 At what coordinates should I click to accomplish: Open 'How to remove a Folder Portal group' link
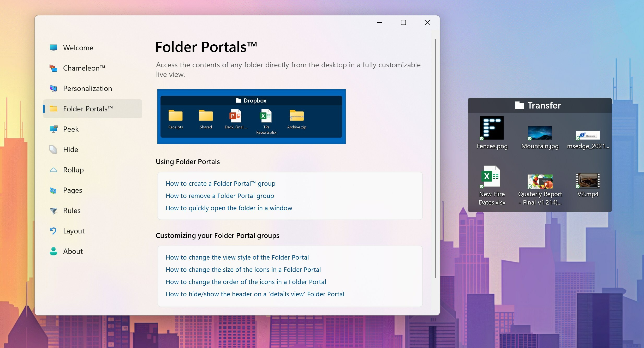click(220, 196)
